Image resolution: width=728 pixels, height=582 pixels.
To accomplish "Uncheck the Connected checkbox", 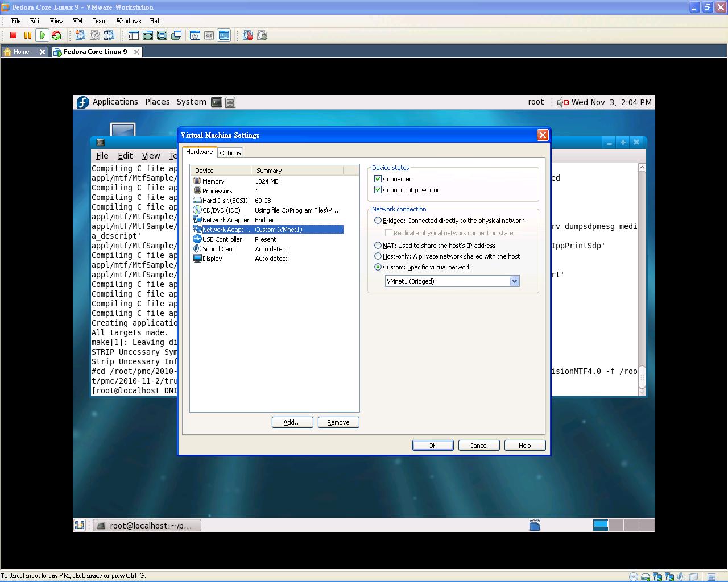I will [378, 179].
